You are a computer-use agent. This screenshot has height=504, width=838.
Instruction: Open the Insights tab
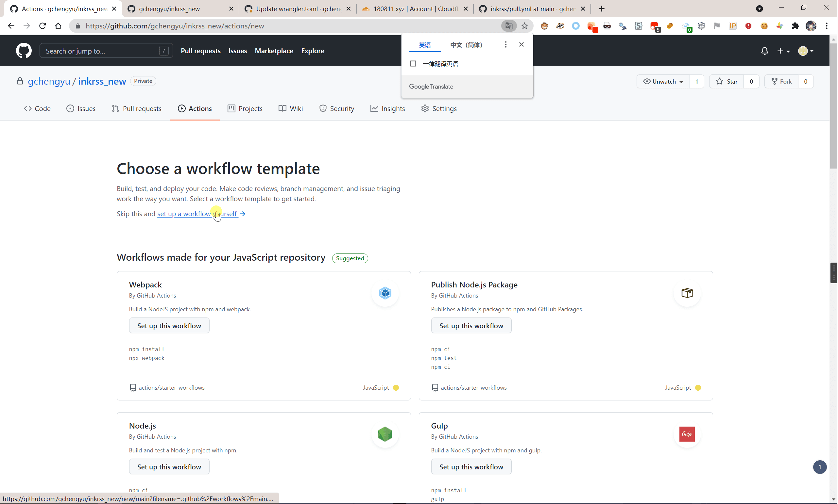point(387,109)
